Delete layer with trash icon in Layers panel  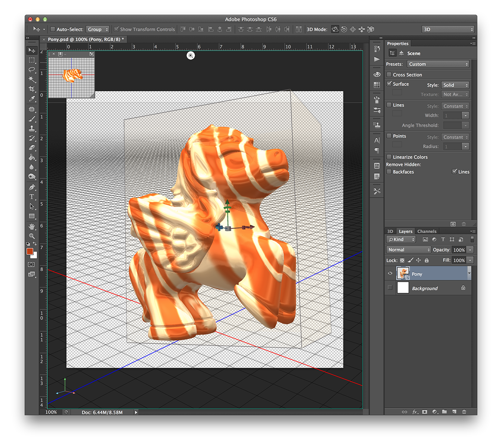(x=464, y=412)
